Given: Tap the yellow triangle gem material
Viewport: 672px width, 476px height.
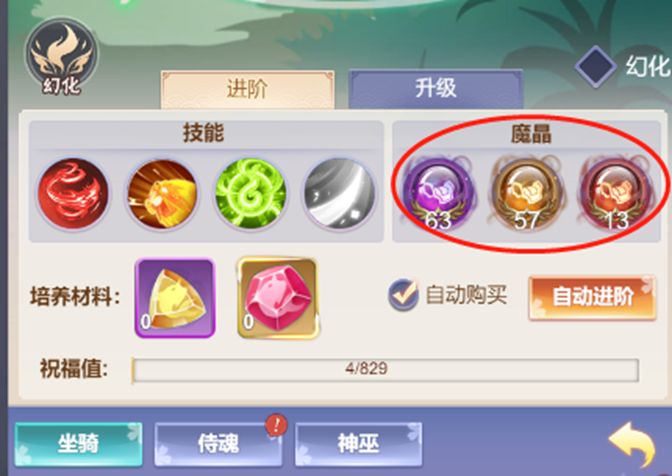Looking at the screenshot, I should point(175,298).
